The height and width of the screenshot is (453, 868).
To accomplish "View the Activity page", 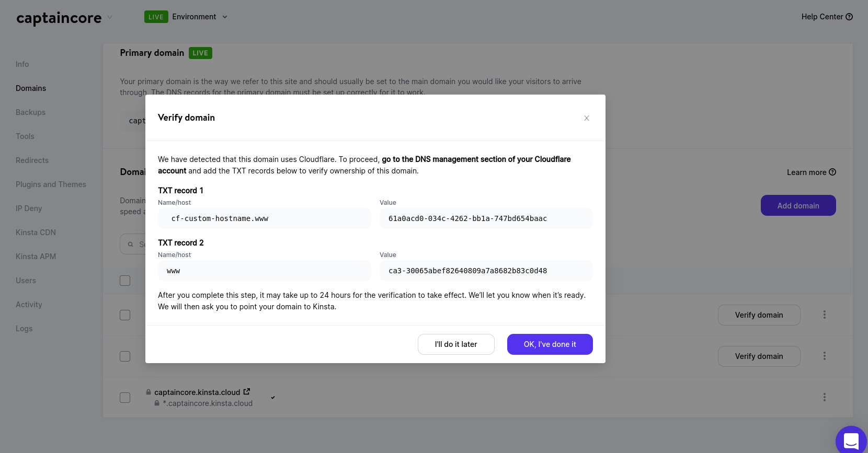I will (x=29, y=305).
